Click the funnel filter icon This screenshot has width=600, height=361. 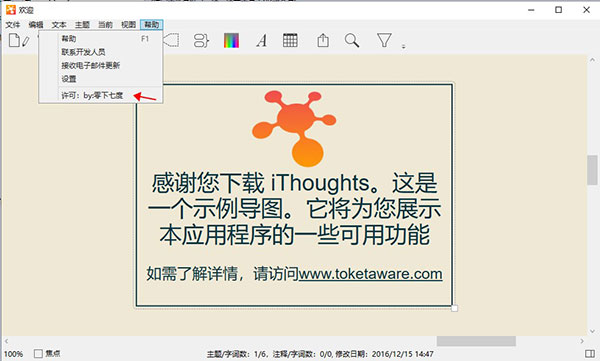coord(384,40)
